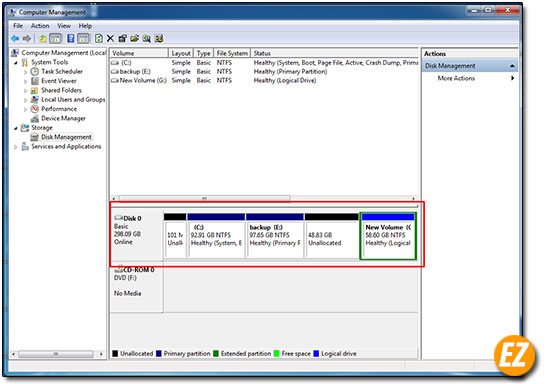Expand the Shared Folders node arrow
Viewport: 546px width, 384px height.
click(x=25, y=91)
